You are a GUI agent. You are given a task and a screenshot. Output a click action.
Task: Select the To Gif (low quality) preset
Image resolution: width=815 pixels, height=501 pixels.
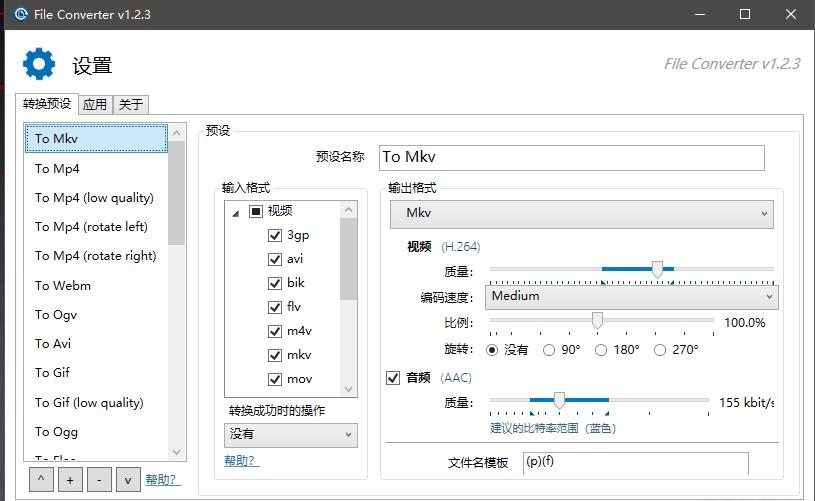(x=96, y=402)
